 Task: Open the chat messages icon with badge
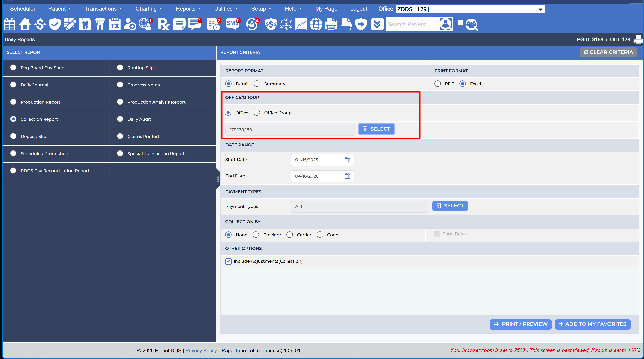[x=195, y=24]
